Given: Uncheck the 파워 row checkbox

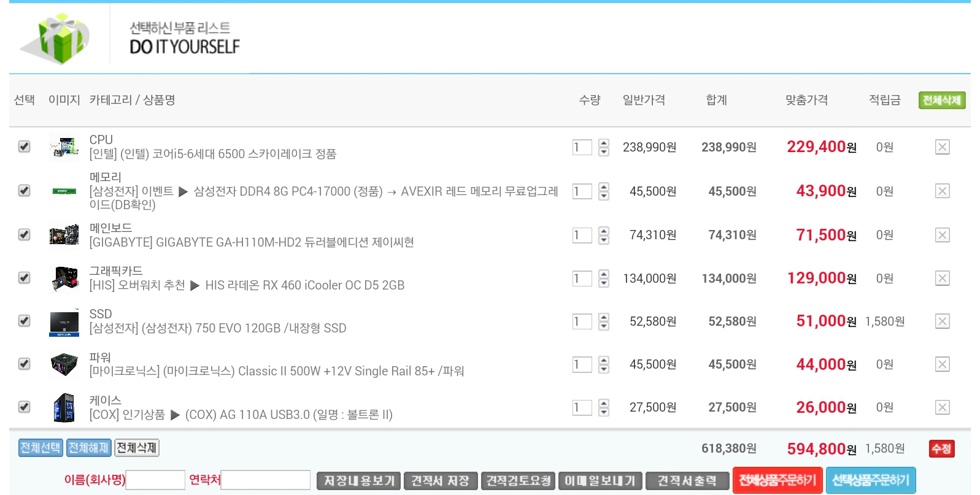Looking at the screenshot, I should 24,364.
